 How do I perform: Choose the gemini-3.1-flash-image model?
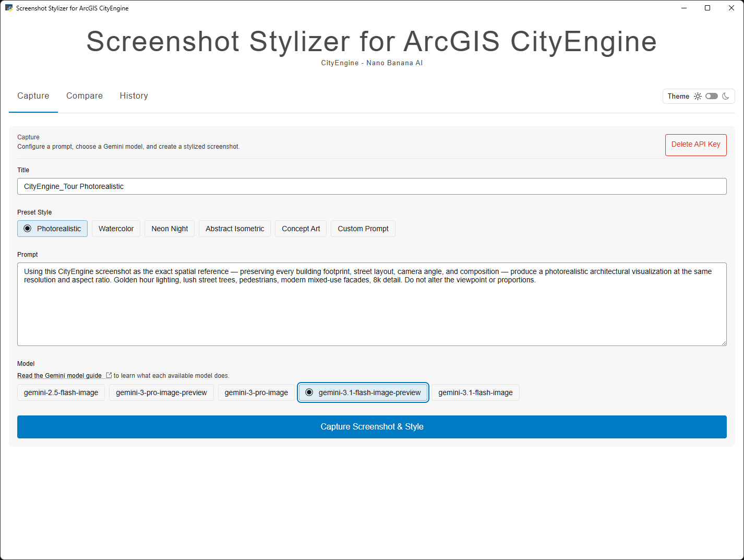[x=475, y=392]
